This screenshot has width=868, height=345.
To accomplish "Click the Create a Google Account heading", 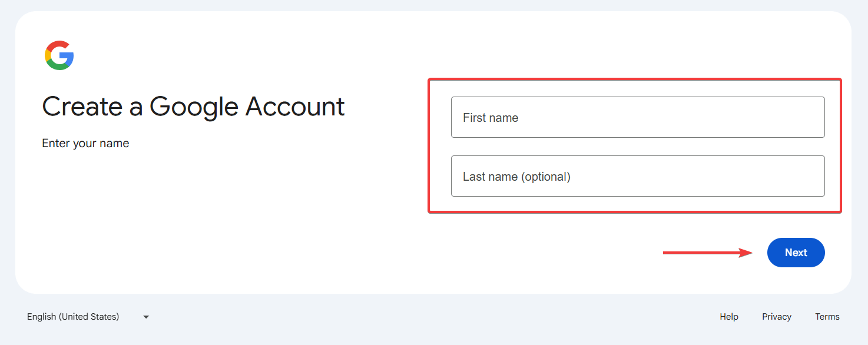I will click(193, 106).
